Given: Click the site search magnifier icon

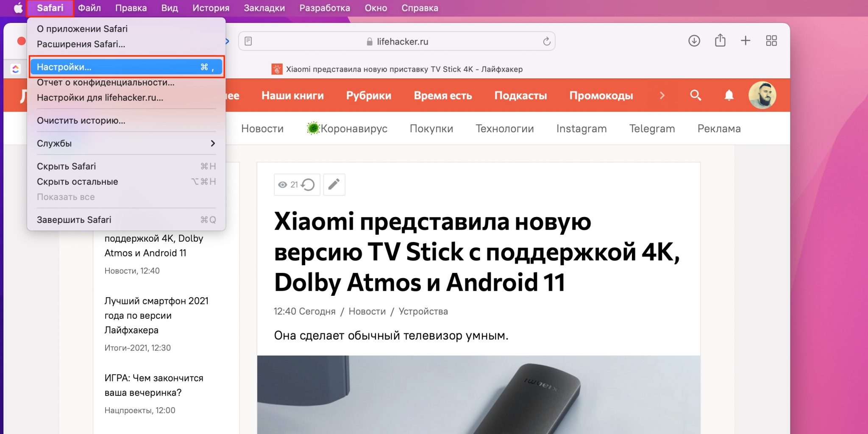Looking at the screenshot, I should [696, 95].
